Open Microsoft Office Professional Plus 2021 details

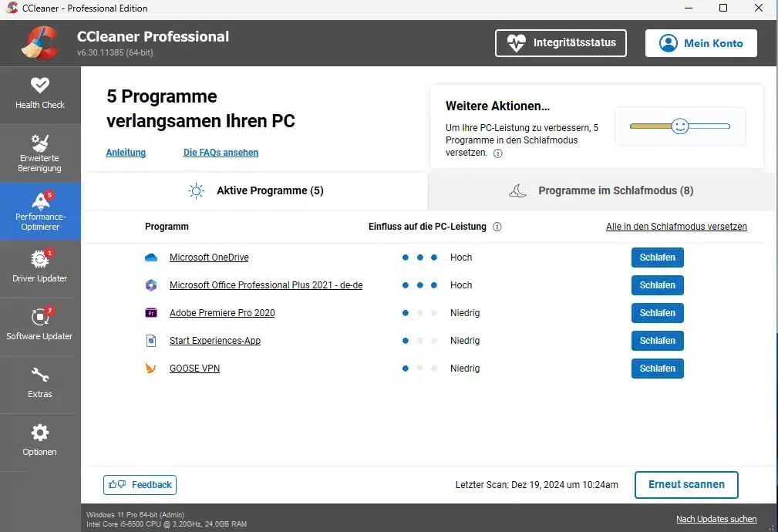(266, 285)
